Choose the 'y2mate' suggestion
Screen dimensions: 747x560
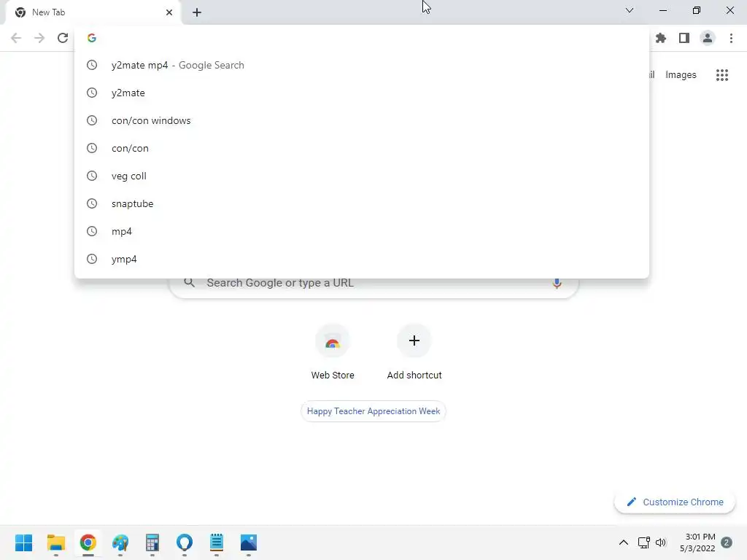pyautogui.click(x=362, y=93)
